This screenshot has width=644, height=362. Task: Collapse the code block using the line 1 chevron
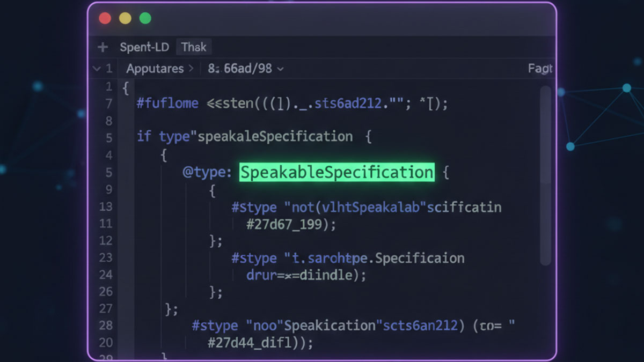pos(98,69)
